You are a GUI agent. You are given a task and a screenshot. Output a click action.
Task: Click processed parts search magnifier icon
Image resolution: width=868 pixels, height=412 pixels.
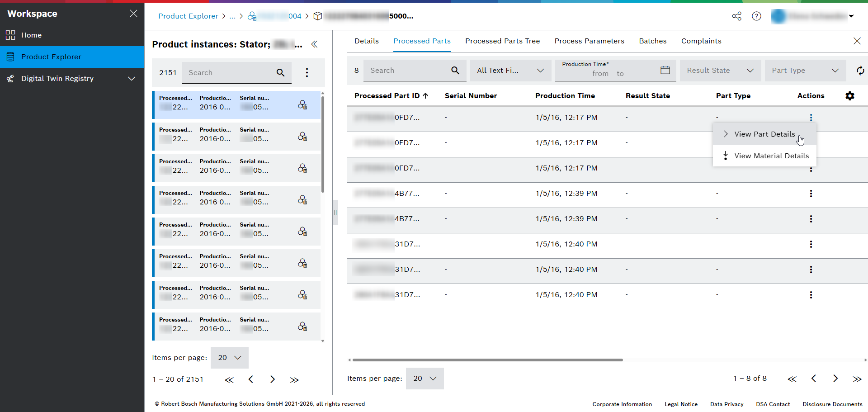tap(455, 71)
